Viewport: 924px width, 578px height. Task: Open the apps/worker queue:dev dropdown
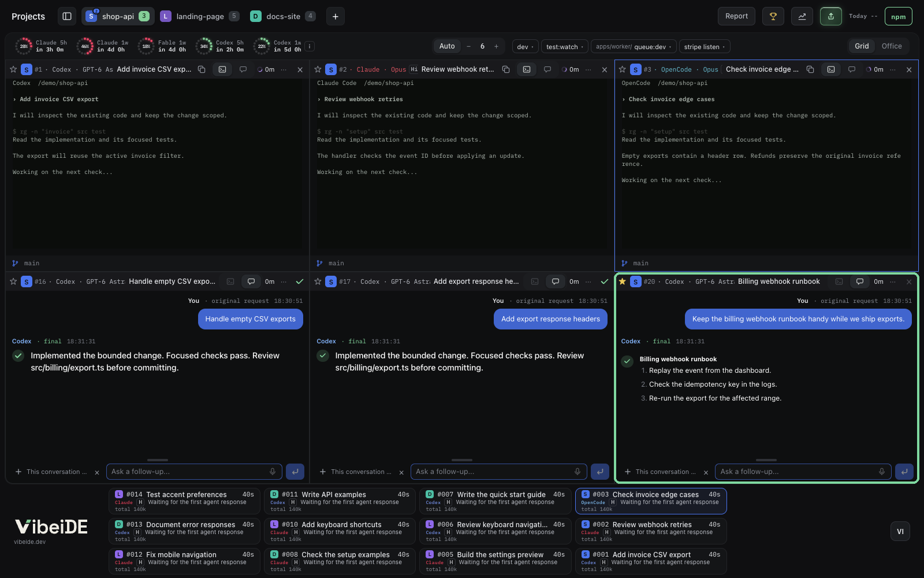[x=634, y=47]
